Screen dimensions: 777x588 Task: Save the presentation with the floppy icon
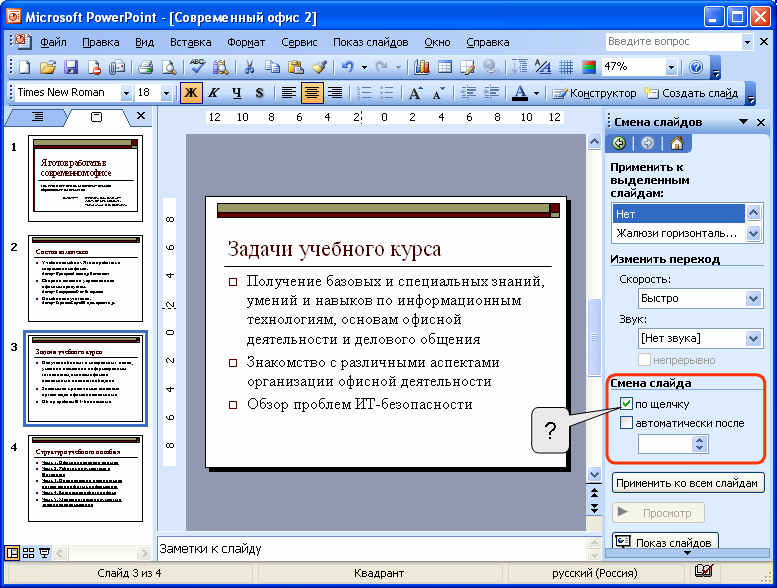pos(71,67)
